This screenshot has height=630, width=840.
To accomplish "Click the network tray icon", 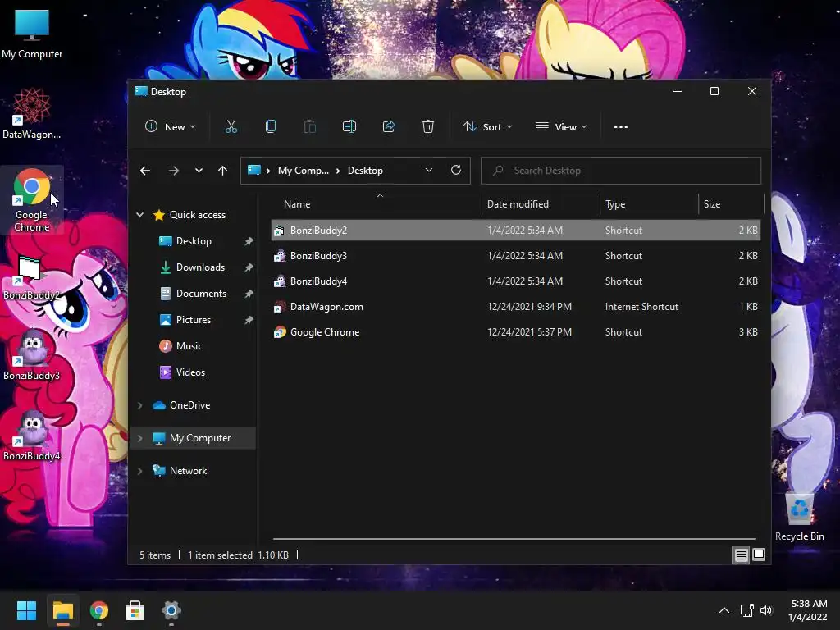I will [x=746, y=610].
